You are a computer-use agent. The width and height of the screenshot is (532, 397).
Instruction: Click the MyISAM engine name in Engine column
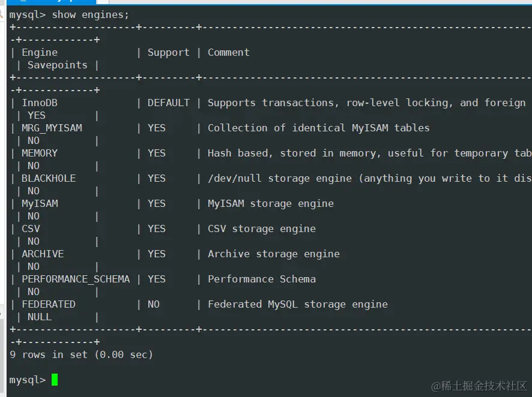pyautogui.click(x=40, y=203)
